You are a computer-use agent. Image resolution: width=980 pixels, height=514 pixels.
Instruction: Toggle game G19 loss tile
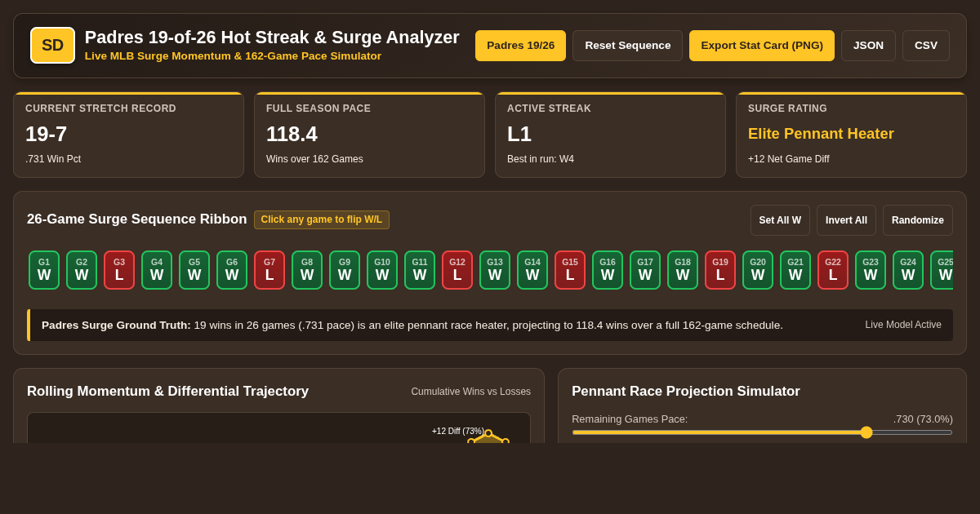click(x=720, y=270)
